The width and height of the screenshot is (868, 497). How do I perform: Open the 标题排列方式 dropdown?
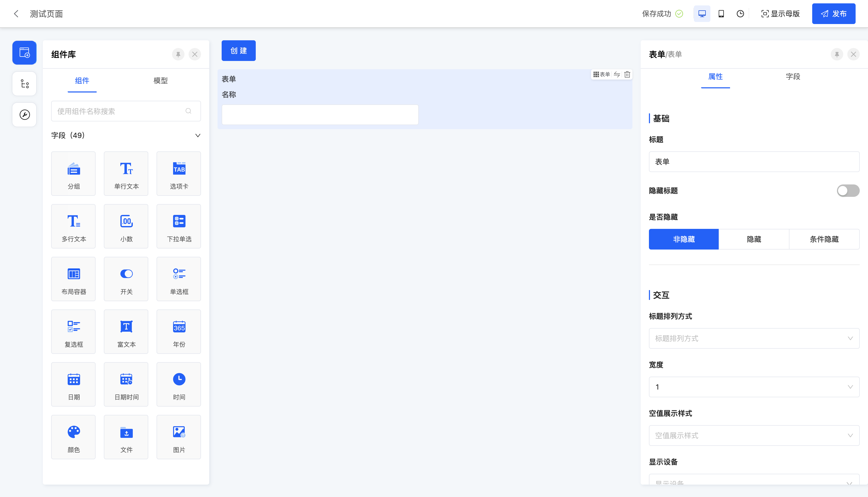tap(754, 338)
